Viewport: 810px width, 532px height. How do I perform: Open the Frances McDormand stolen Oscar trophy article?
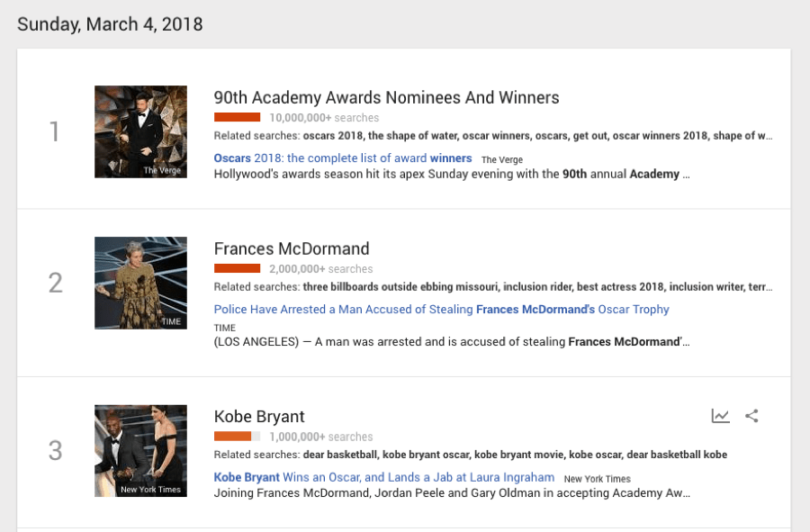pos(441,309)
